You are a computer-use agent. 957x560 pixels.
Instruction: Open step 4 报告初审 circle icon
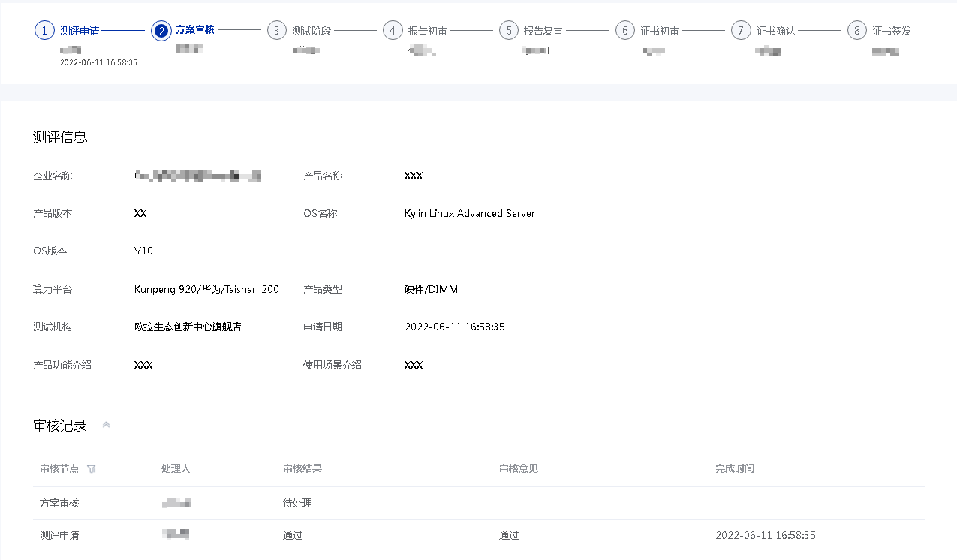click(393, 31)
